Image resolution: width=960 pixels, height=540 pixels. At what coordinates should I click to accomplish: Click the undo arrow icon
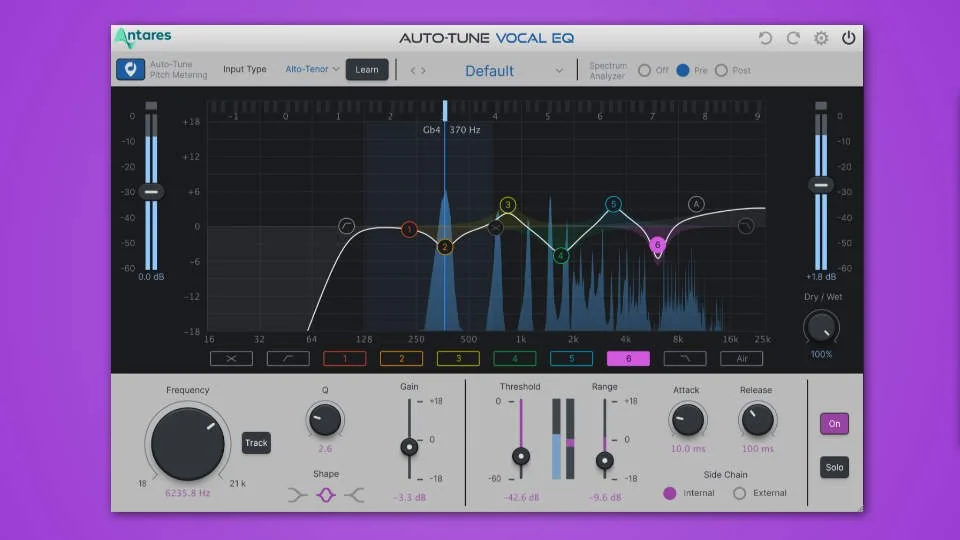(x=765, y=38)
